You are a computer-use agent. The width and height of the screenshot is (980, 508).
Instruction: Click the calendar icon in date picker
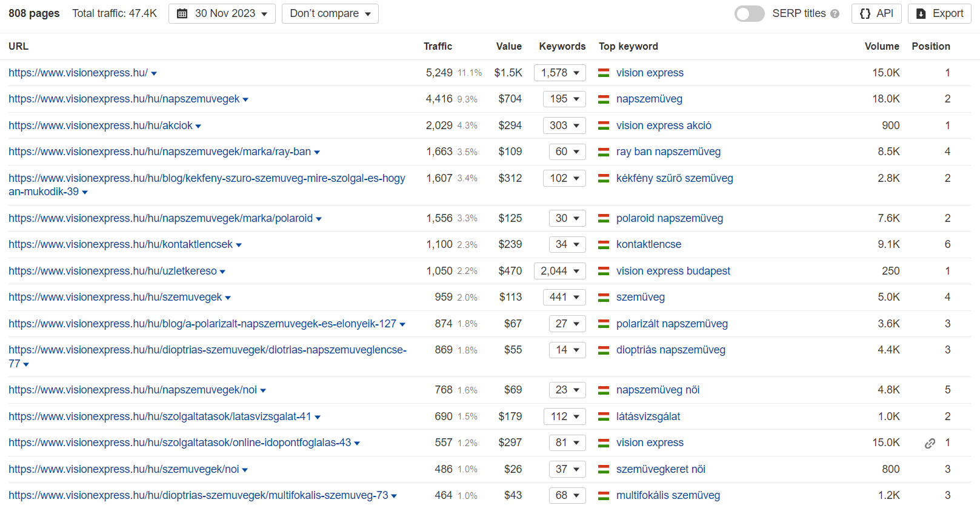(182, 14)
